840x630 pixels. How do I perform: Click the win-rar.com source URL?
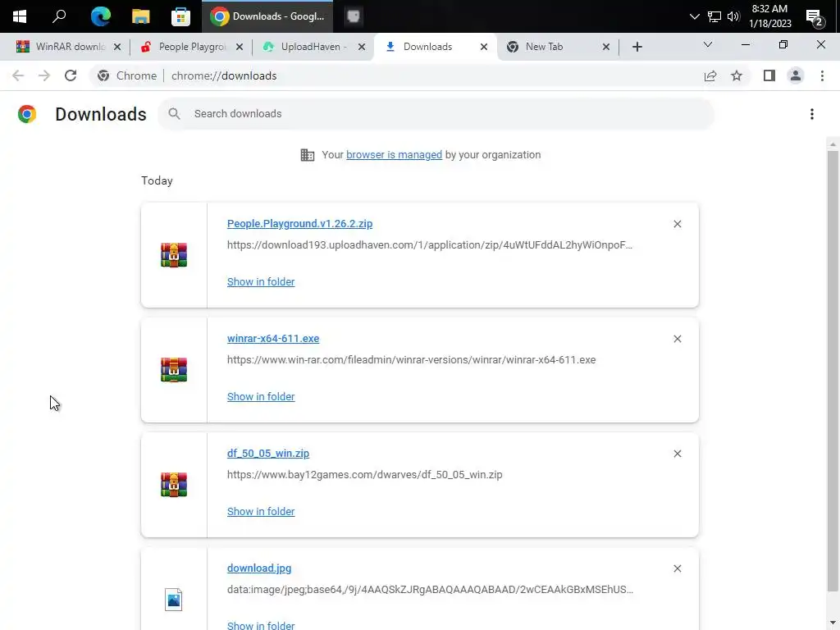(411, 360)
